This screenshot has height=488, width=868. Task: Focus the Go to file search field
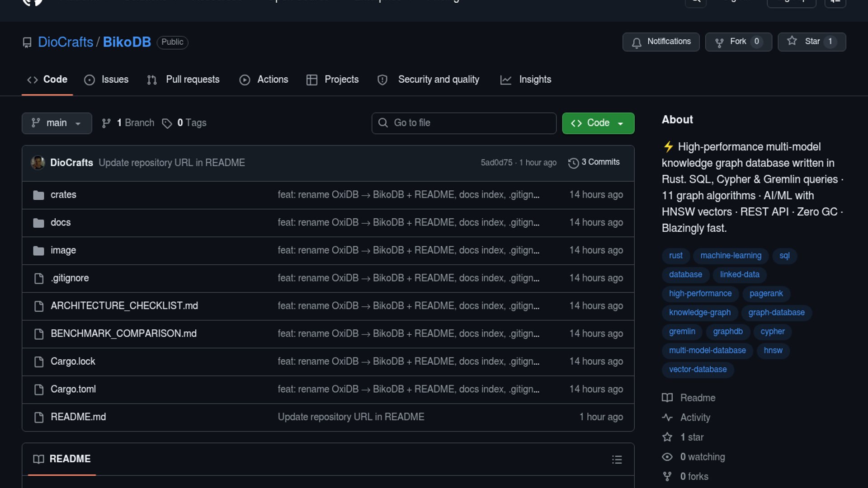464,123
